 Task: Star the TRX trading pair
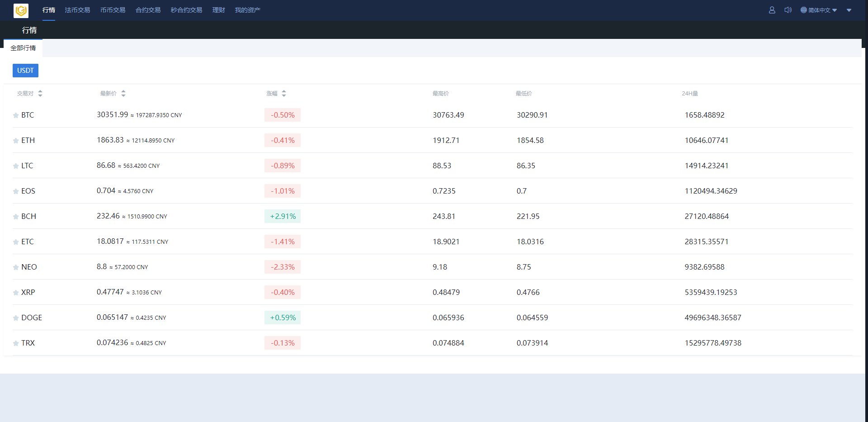coord(16,343)
